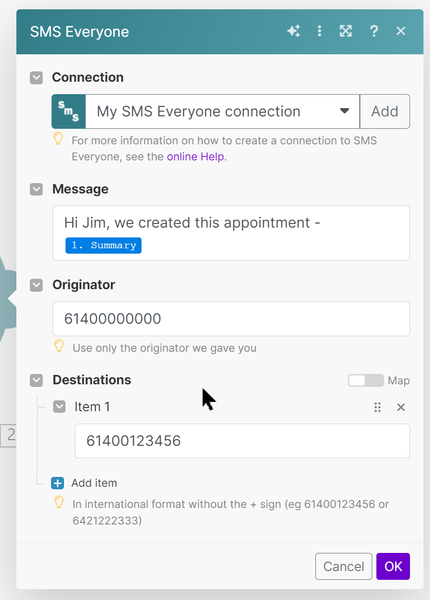Click the Add connection button
Image resolution: width=430 pixels, height=600 pixels.
point(385,111)
